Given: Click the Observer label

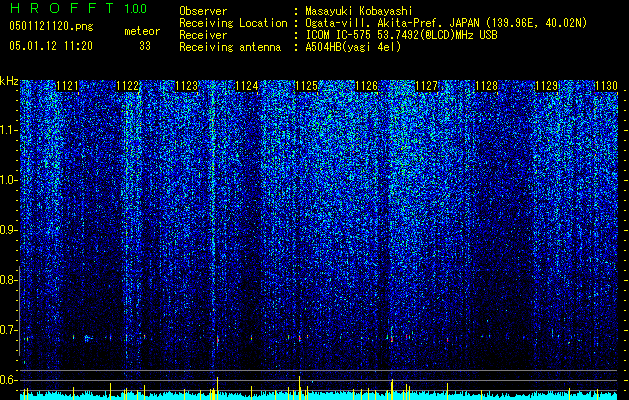Looking at the screenshot, I should 203,11.
